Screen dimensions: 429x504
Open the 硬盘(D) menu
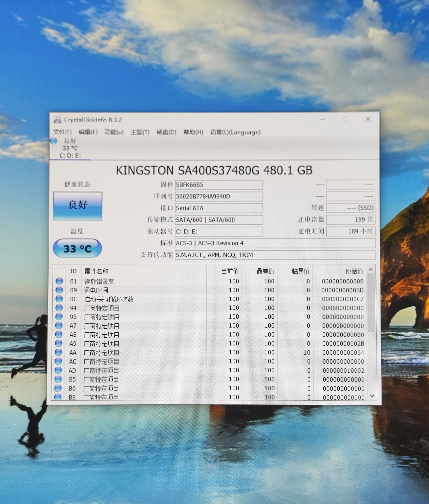pos(167,132)
